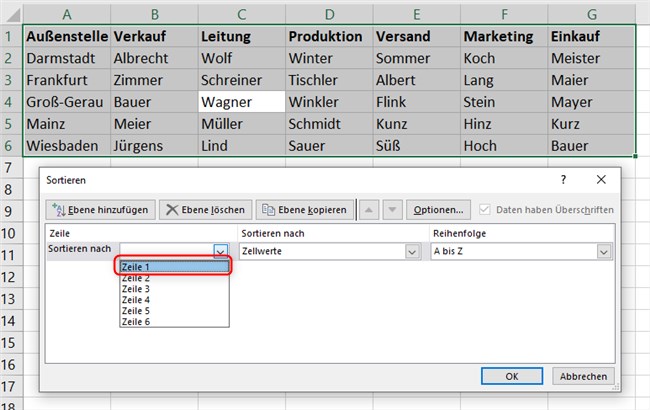Viewport: 650px width, 410px height.
Task: Select column A header
Action: pyautogui.click(x=67, y=15)
